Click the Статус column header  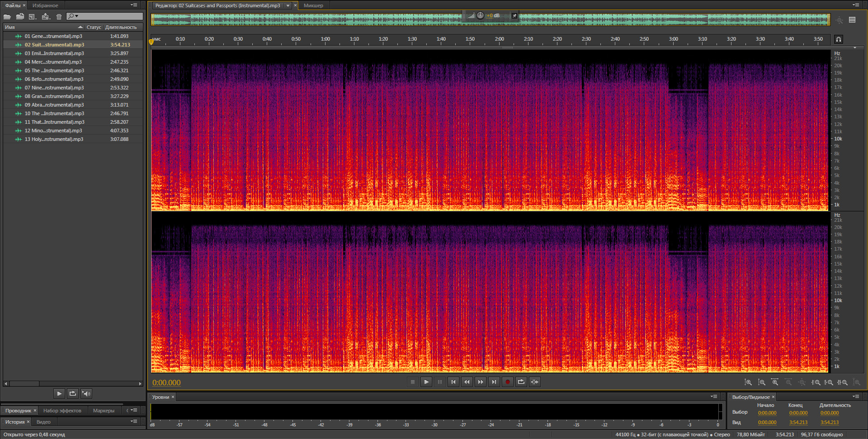point(94,27)
